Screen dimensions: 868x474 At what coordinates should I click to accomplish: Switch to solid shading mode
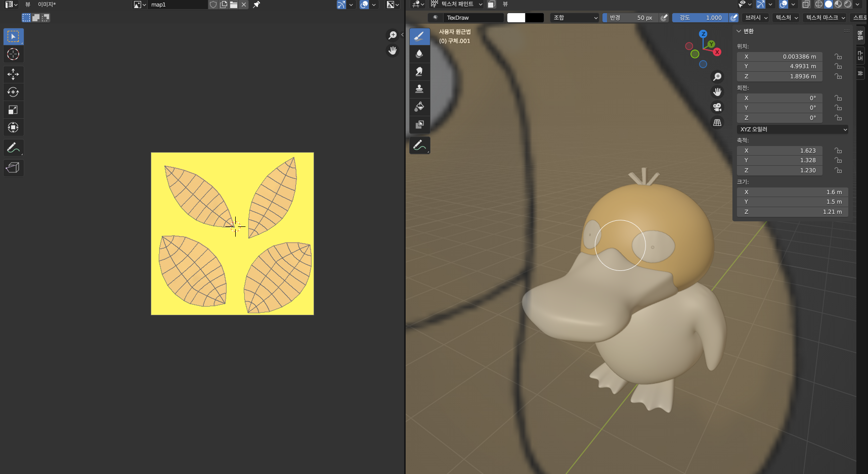pyautogui.click(x=829, y=5)
